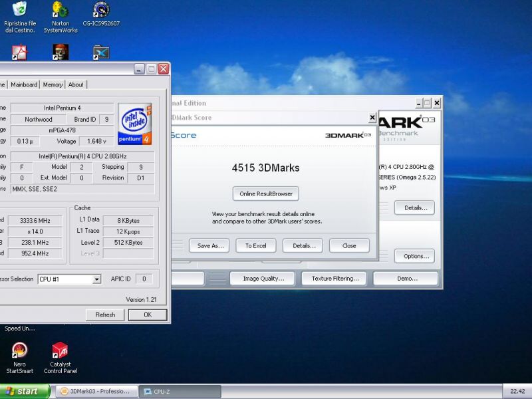Click the '4515 3DMarks' score text
Image resolution: width=532 pixels, height=399 pixels.
(x=265, y=168)
